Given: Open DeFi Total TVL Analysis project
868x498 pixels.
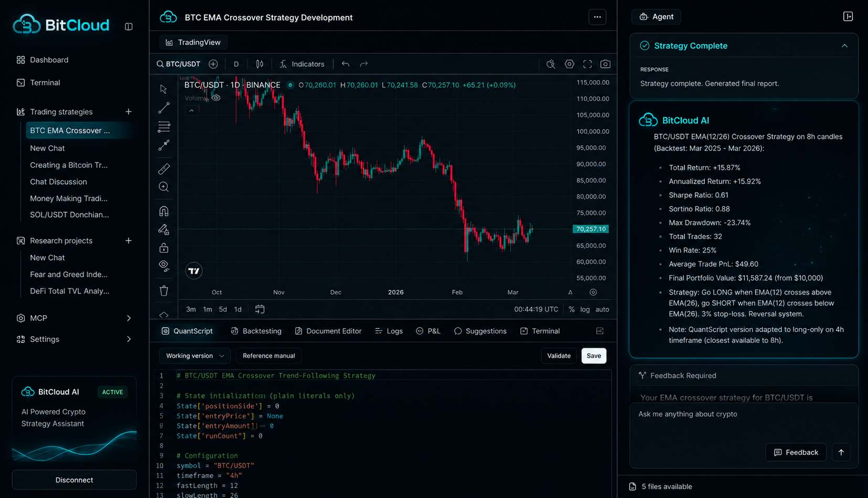Looking at the screenshot, I should (x=69, y=291).
